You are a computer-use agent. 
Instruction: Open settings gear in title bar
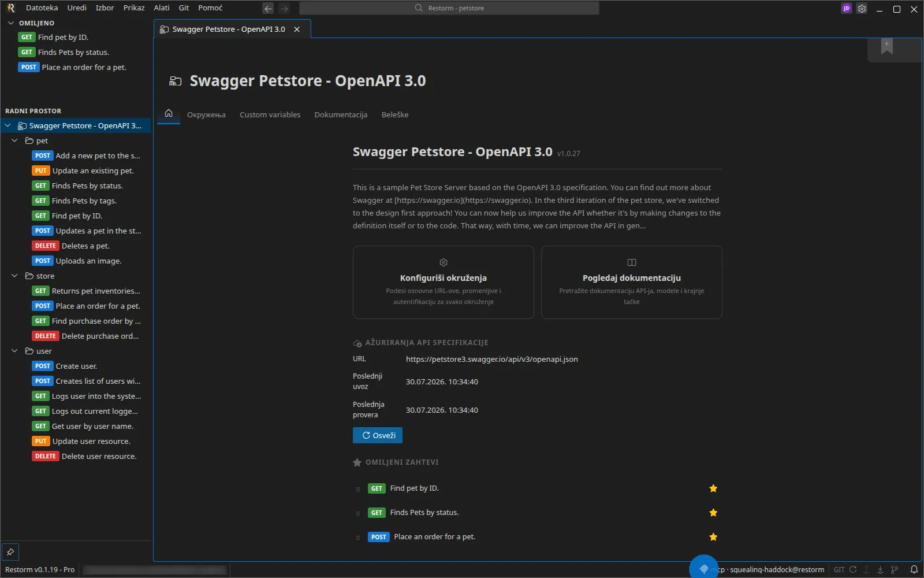[x=862, y=9]
